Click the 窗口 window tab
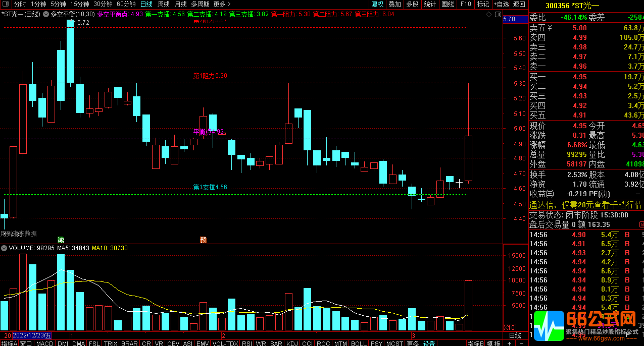Viewport: 644px width, 346px height. click(x=26, y=343)
